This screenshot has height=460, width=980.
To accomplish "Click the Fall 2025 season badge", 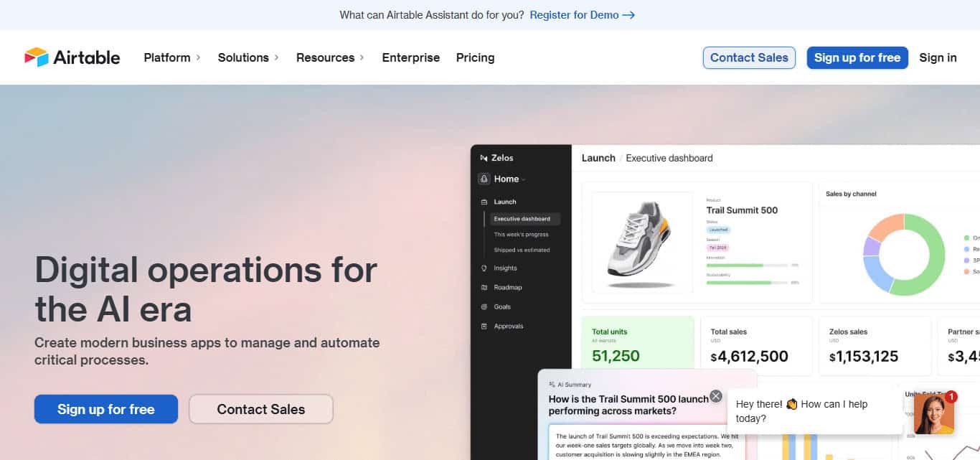I will (717, 247).
